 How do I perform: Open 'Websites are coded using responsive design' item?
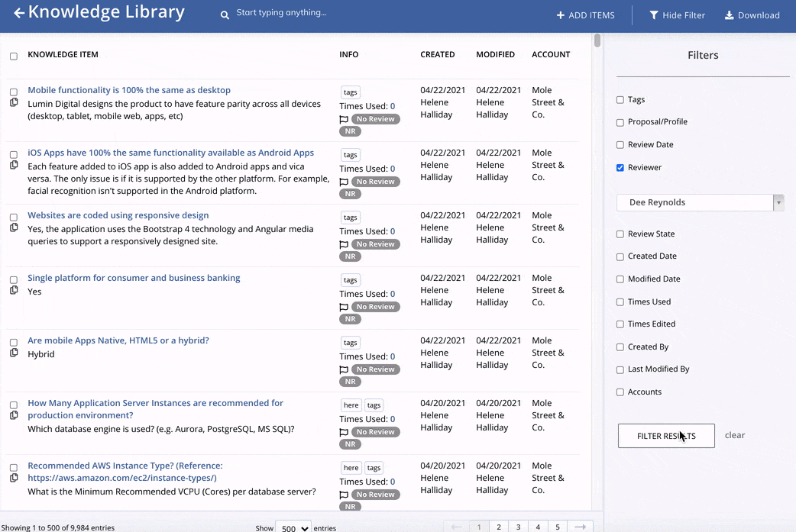[118, 215]
